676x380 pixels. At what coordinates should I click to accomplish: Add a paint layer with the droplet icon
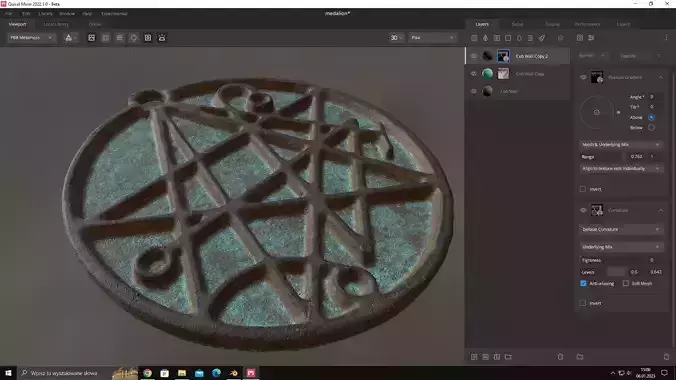(x=485, y=38)
